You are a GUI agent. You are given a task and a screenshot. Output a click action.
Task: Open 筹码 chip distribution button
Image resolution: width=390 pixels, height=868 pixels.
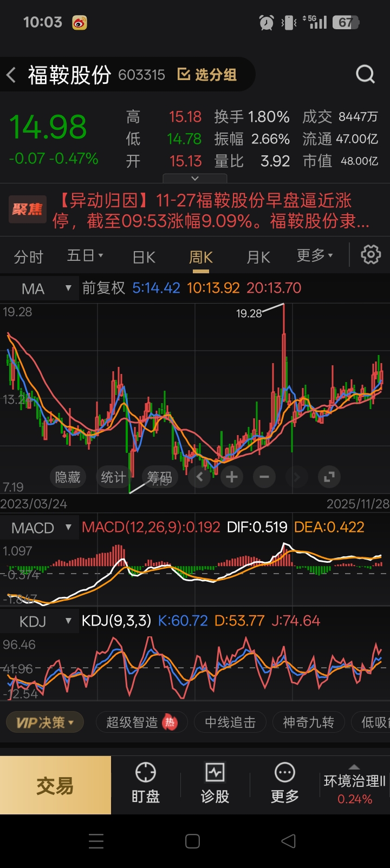pos(159,477)
